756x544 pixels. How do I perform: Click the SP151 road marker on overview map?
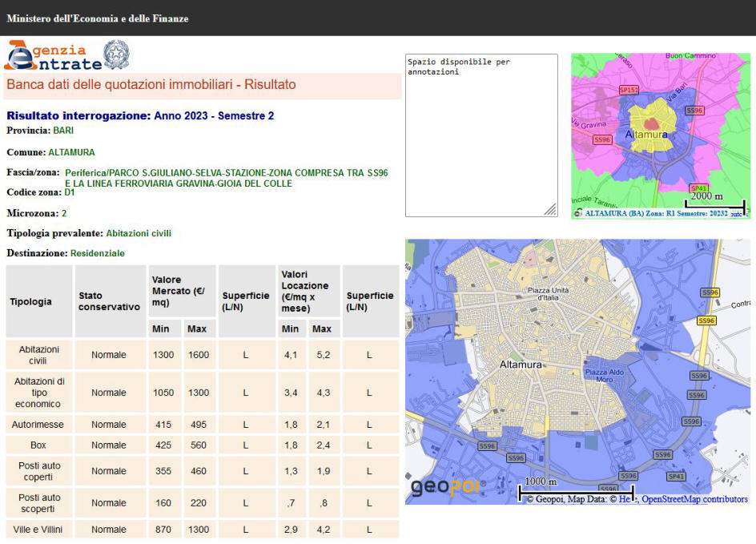pos(629,91)
